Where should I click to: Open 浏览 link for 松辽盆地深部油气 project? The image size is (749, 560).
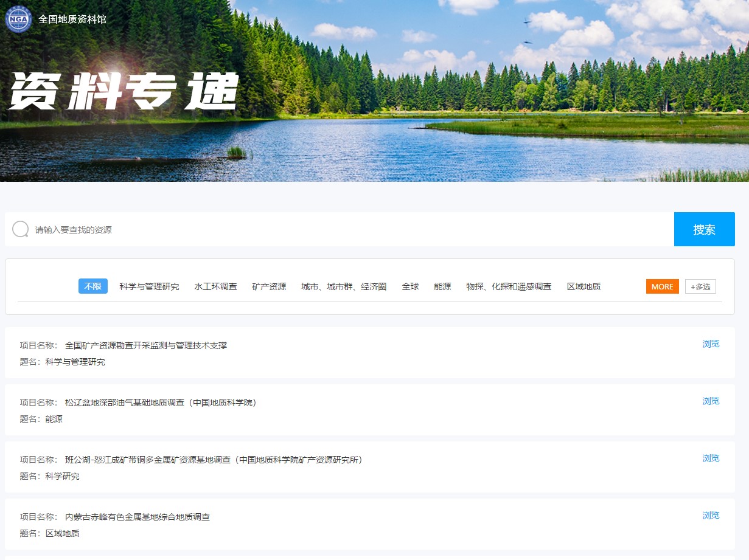711,401
